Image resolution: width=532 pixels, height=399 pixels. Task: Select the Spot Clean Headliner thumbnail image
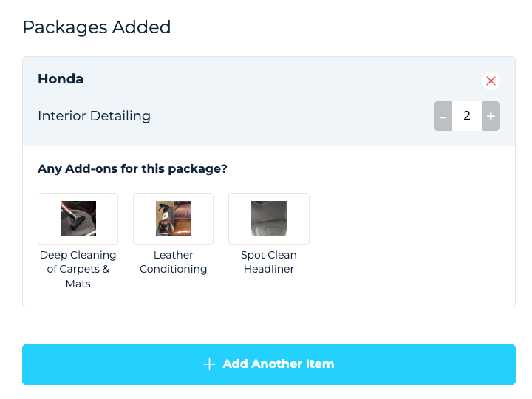(269, 219)
